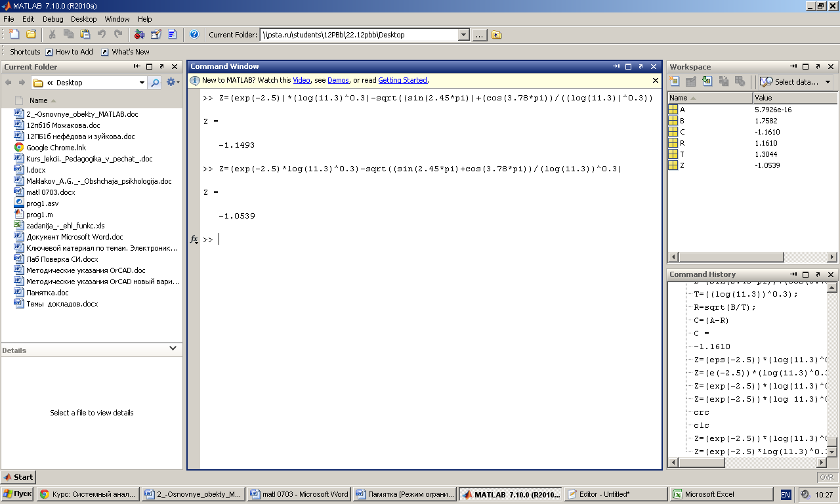Click the How to Add shortcut

[69, 52]
